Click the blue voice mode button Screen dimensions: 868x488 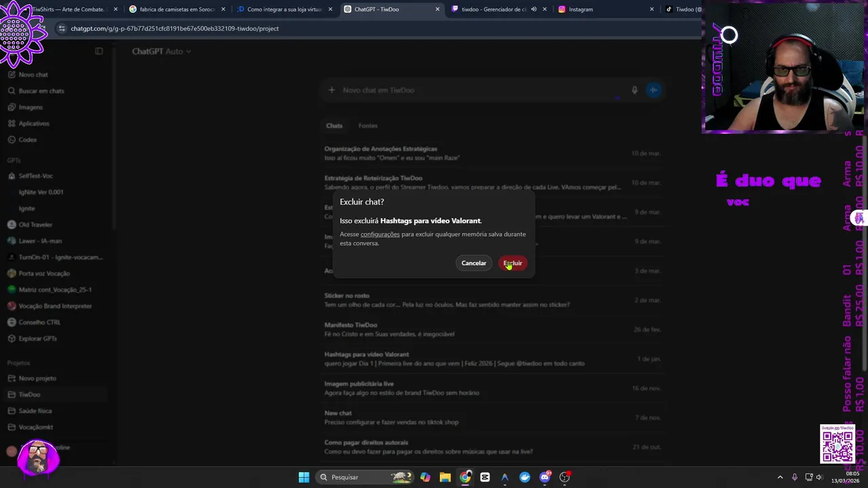(653, 90)
